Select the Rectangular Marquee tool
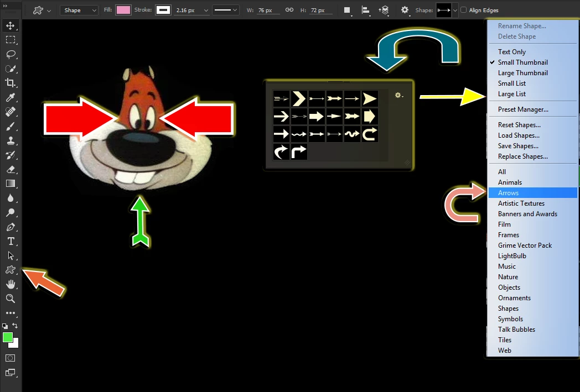 (x=11, y=40)
